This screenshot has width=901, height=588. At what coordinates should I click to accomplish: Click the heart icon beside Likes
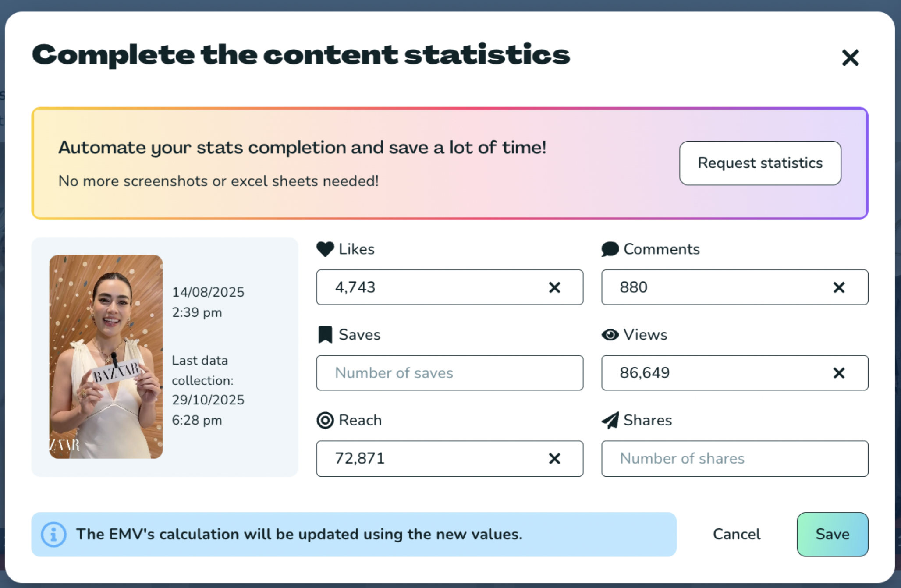325,249
